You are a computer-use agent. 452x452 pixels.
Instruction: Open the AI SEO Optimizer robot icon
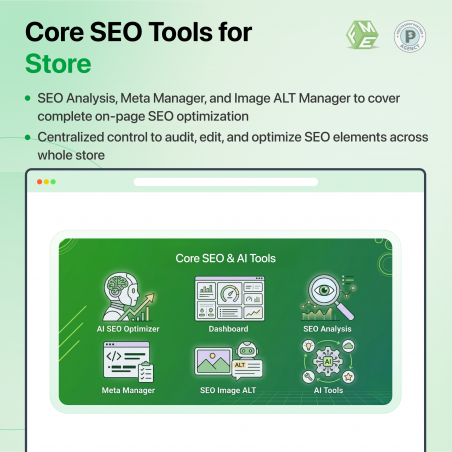coord(128,297)
